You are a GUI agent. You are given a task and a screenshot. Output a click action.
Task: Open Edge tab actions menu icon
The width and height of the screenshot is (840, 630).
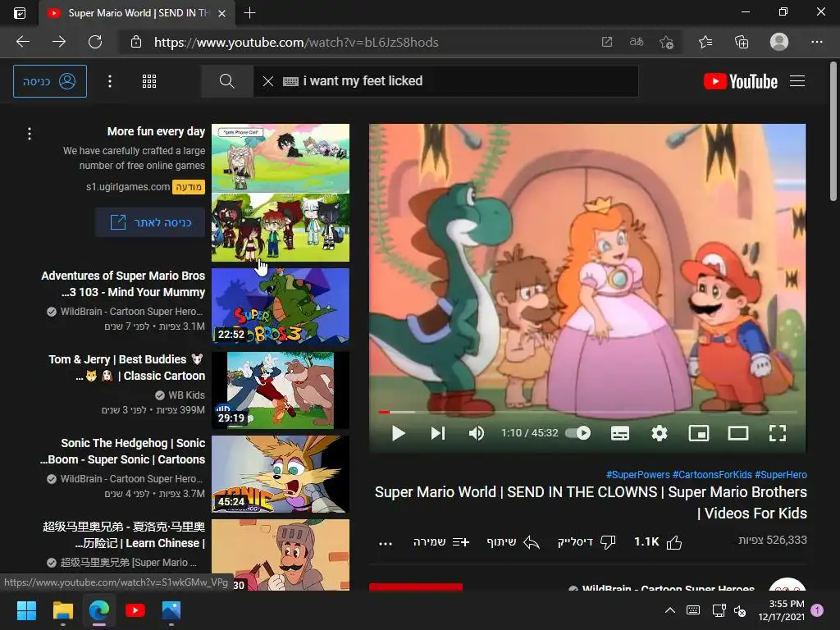click(x=20, y=13)
